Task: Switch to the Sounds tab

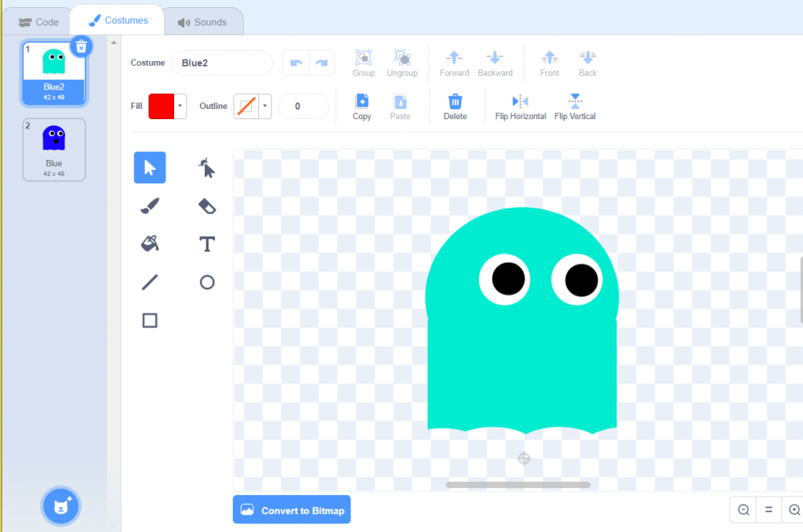Action: coord(203,21)
